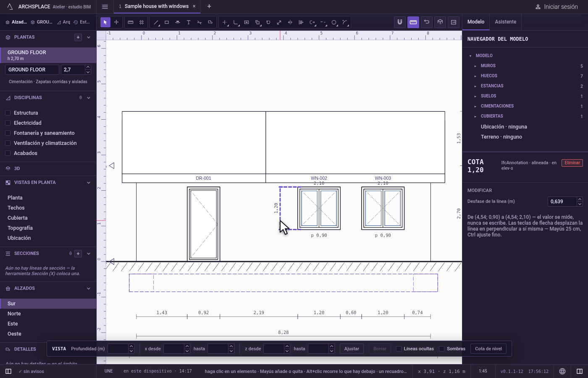Click the Eliminar button
Image resolution: width=588 pixels, height=378 pixels.
(x=572, y=163)
